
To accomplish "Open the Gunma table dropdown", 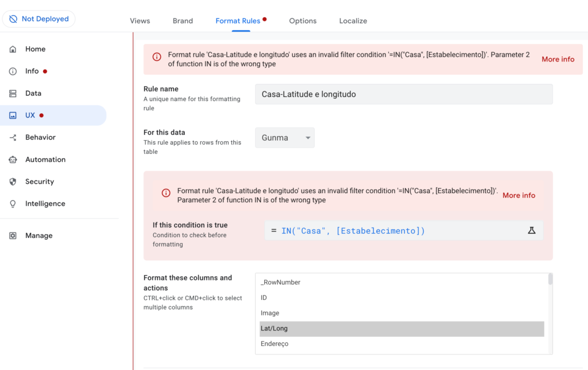I will click(285, 138).
